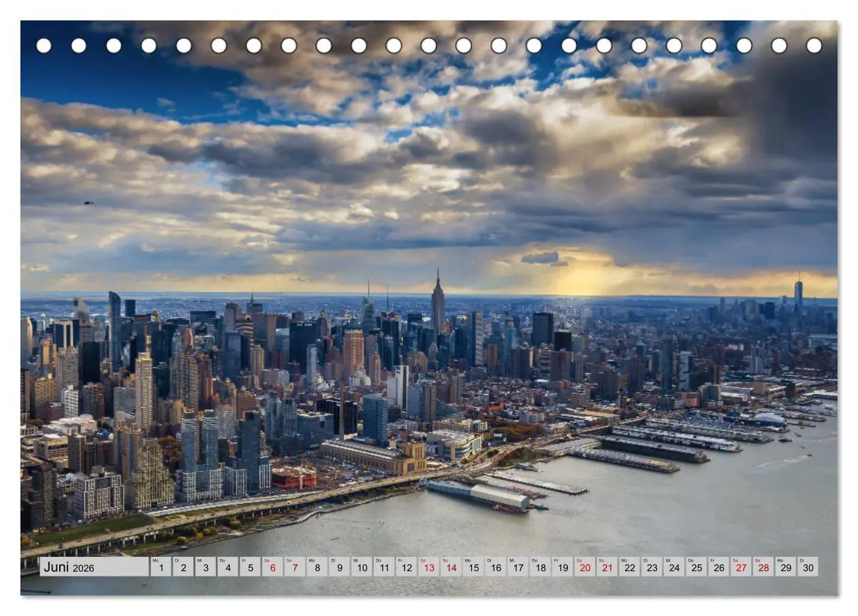This screenshot has width=858, height=616.
Task: Choose red Saturday cell 13
Action: point(429,567)
